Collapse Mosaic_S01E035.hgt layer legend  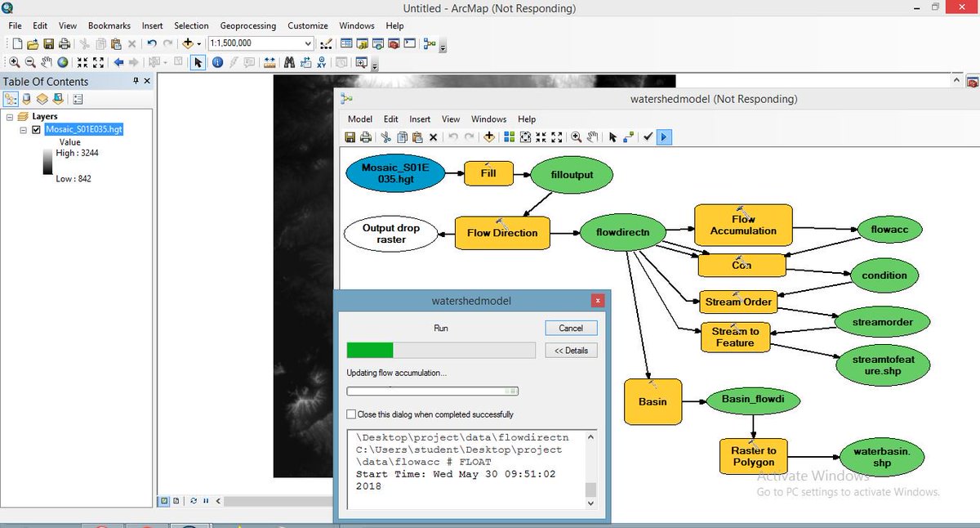point(23,129)
